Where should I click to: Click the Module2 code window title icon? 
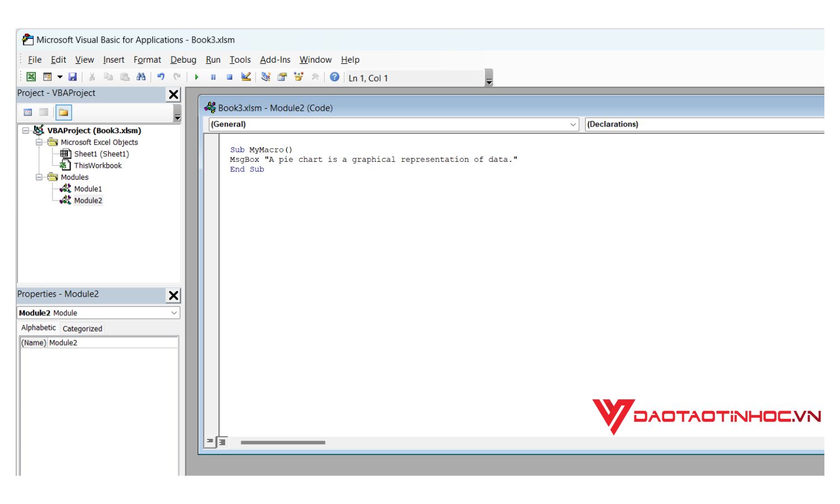pos(210,108)
